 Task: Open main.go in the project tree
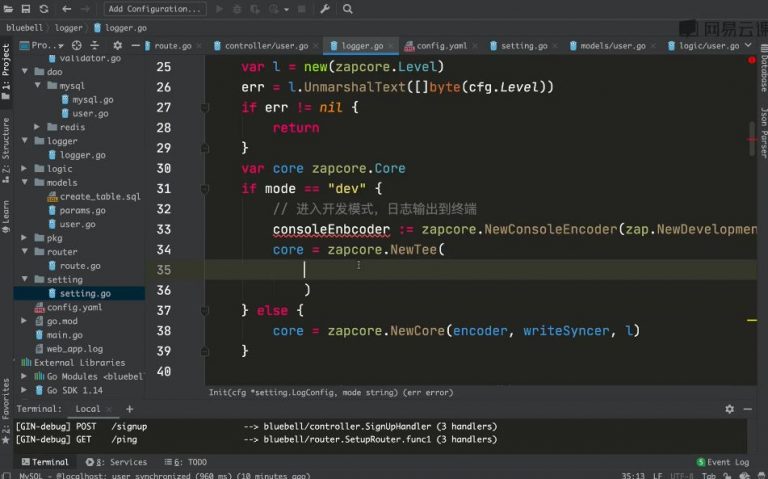pyautogui.click(x=64, y=335)
